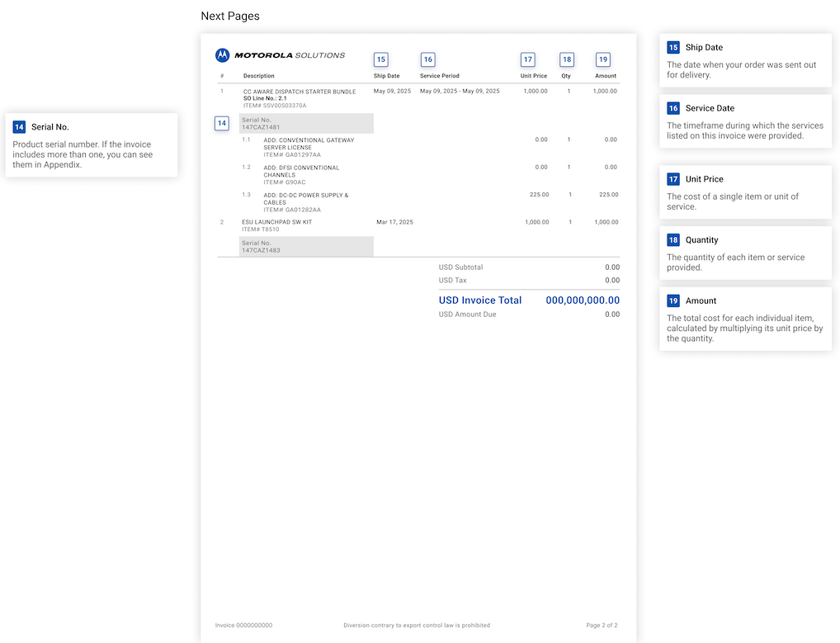840x643 pixels.
Task: Click the outlined 18 marker above the Qty column
Action: pyautogui.click(x=567, y=59)
